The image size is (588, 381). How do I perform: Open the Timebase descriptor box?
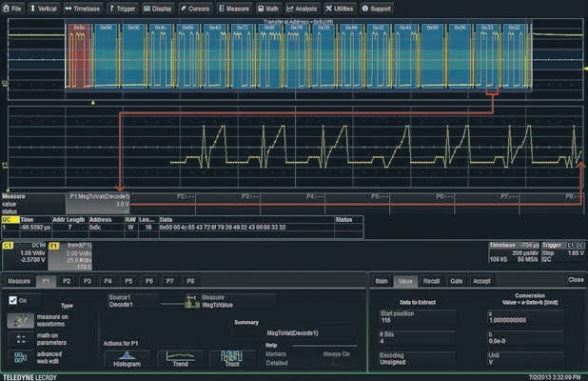click(x=514, y=252)
